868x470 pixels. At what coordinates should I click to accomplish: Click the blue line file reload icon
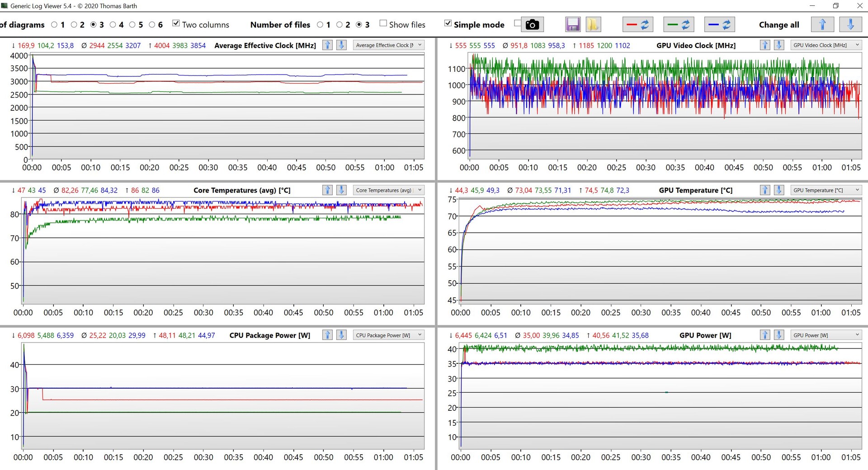[719, 24]
